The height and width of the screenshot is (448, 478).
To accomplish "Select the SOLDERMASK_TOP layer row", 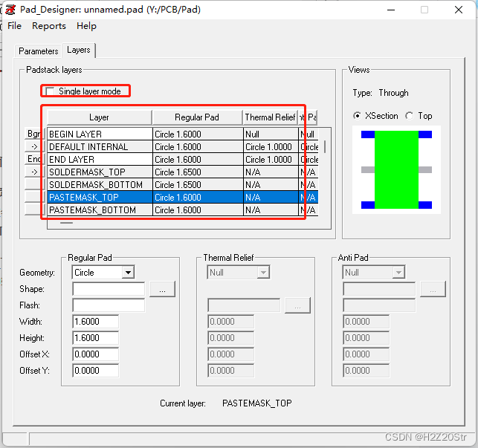I will pos(183,172).
